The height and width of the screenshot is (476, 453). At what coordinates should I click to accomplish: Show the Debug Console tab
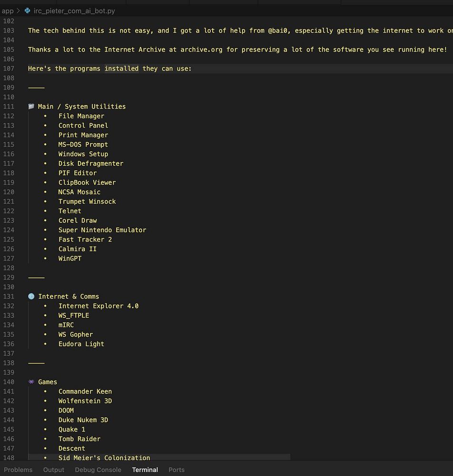point(98,470)
